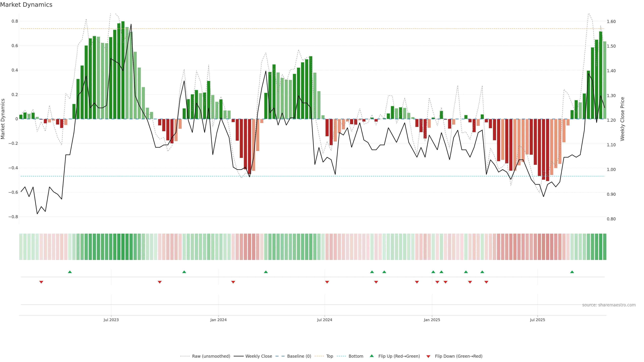Click red Flip Down marker just after Jul 2024
The image size is (644, 362).
[x=327, y=282]
